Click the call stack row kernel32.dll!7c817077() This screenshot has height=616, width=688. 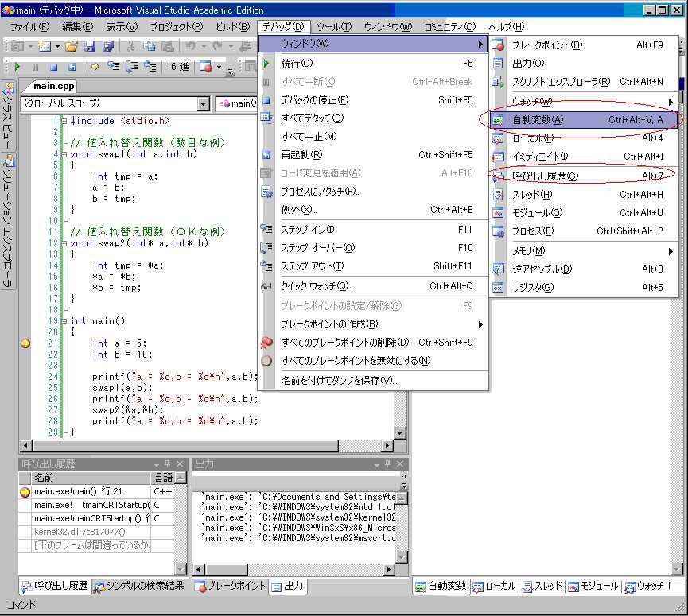tap(96, 533)
